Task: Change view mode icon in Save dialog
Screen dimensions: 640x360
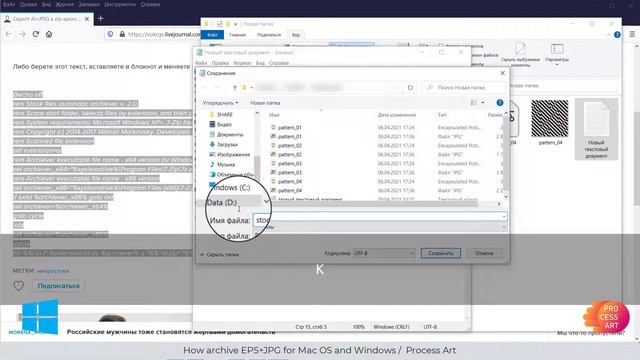Action: point(474,103)
